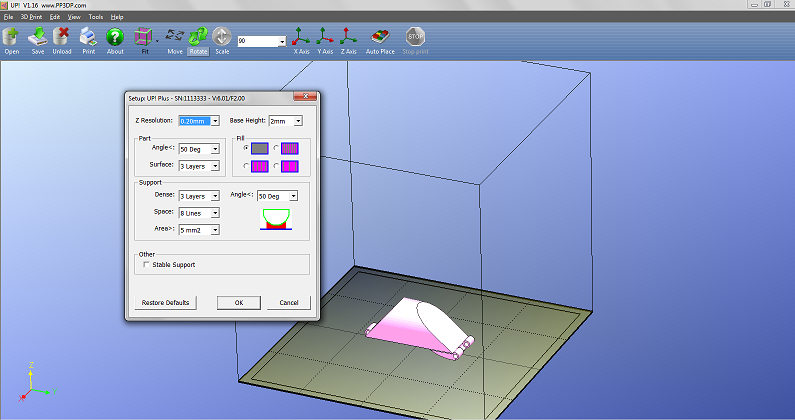795x420 pixels.
Task: Open the small arrow next to Fit
Action: (157, 41)
